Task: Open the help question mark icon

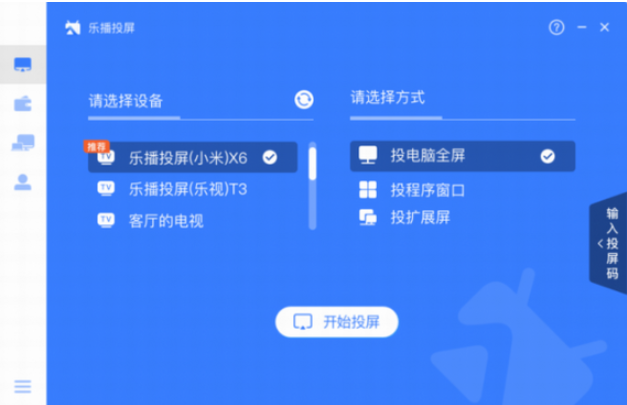Action: click(556, 28)
